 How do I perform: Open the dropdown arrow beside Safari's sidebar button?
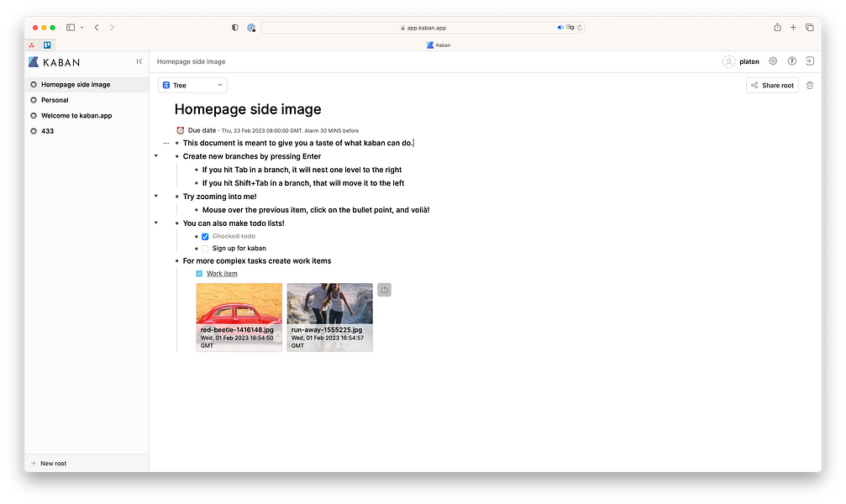coord(82,28)
